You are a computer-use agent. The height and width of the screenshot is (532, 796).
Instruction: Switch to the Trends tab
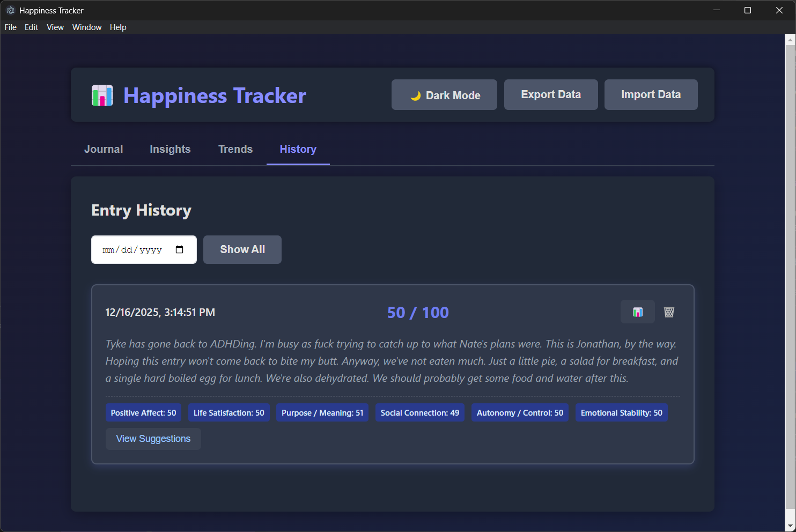point(235,149)
